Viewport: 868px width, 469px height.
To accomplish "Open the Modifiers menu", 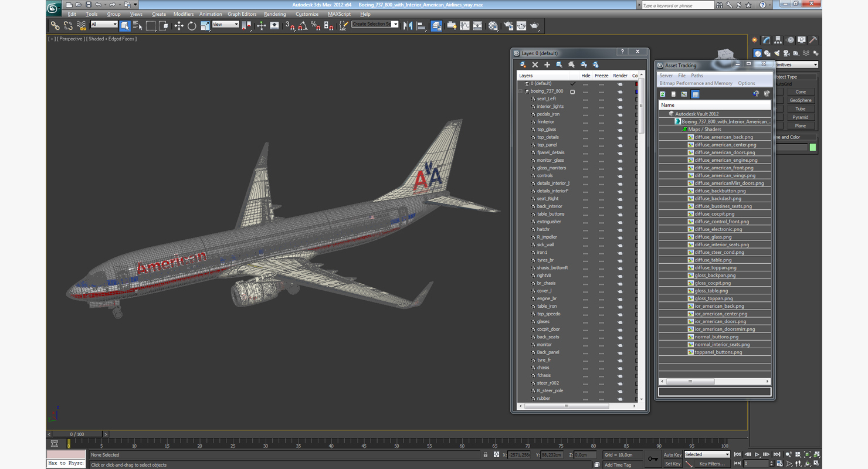I will point(184,14).
